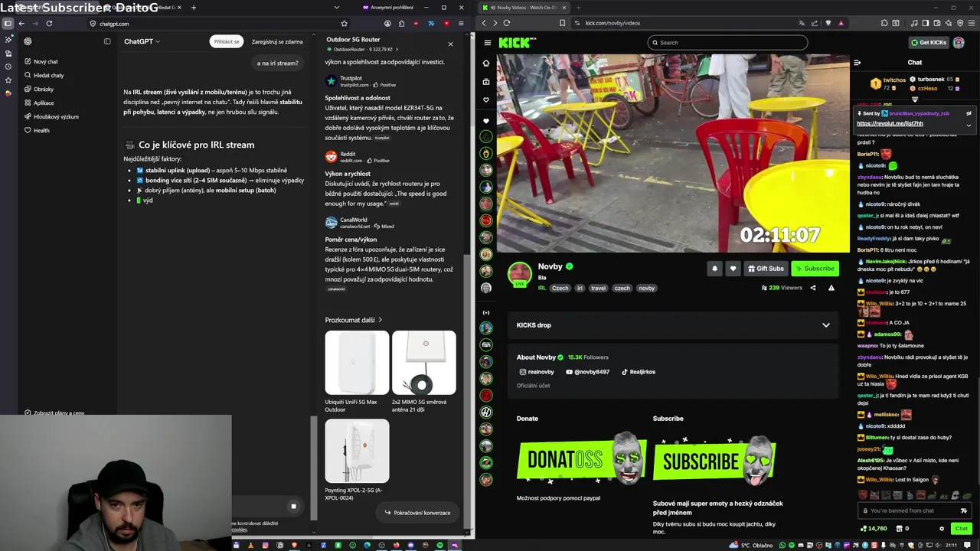Open Kick home icon in sidebar
This screenshot has width=980, height=551.
tap(486, 64)
